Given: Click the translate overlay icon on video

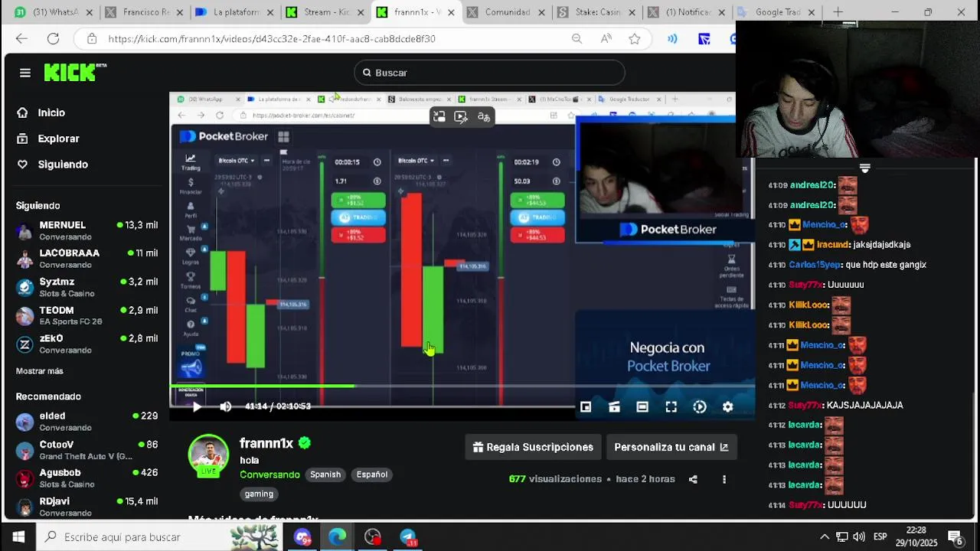Looking at the screenshot, I should tap(484, 116).
